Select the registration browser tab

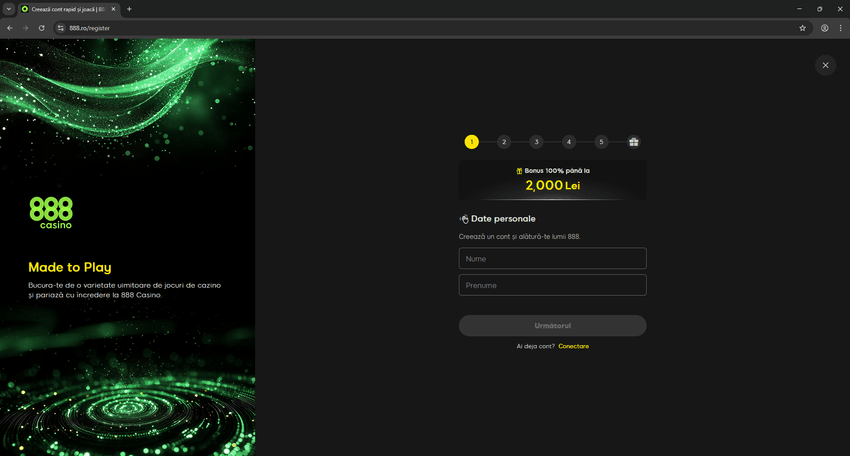tap(68, 9)
